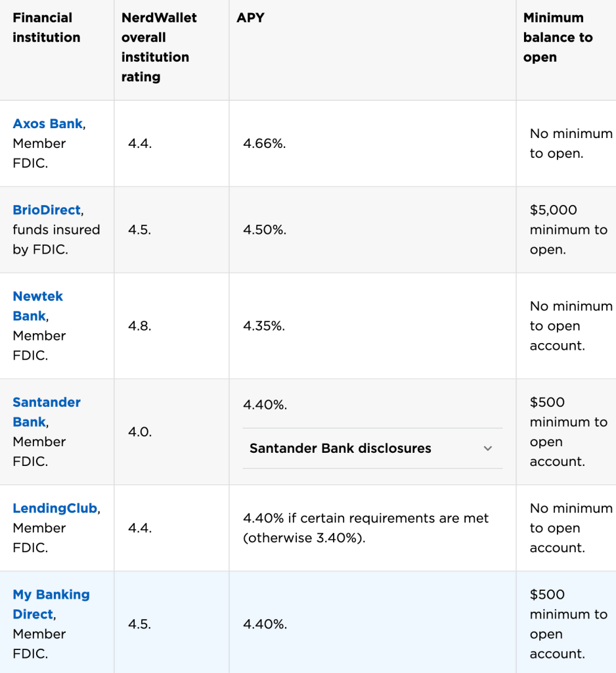Viewport: 616px width, 673px height.
Task: Select the $5,000 minimum to open cell
Action: coord(568,229)
